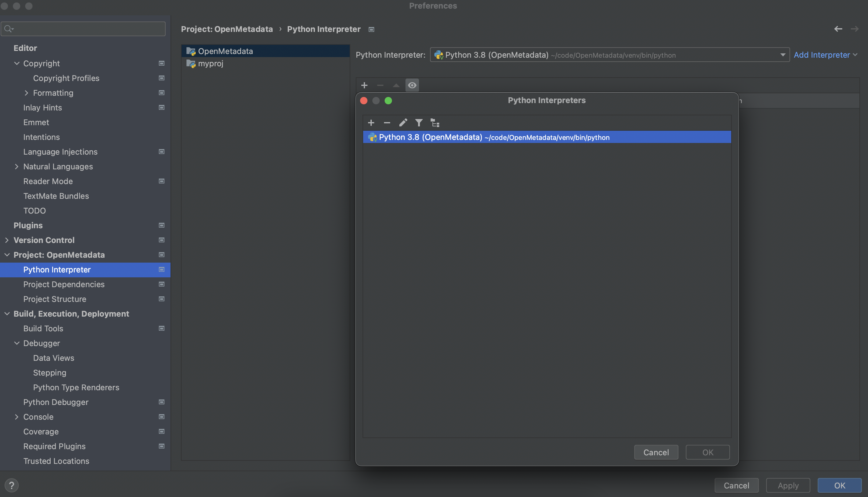Upgrade selected package with the up-arrow icon
The image size is (868, 497).
[x=396, y=85]
